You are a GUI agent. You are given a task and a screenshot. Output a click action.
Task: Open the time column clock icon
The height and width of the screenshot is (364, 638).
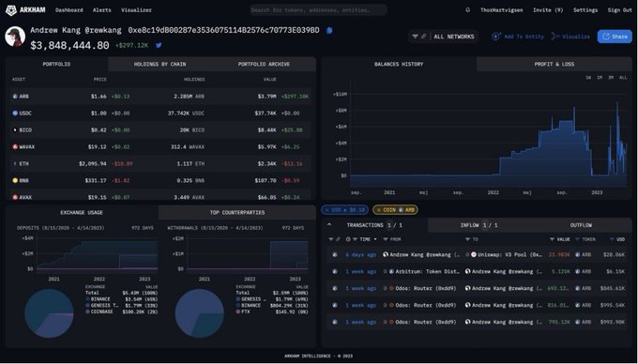tap(348, 239)
